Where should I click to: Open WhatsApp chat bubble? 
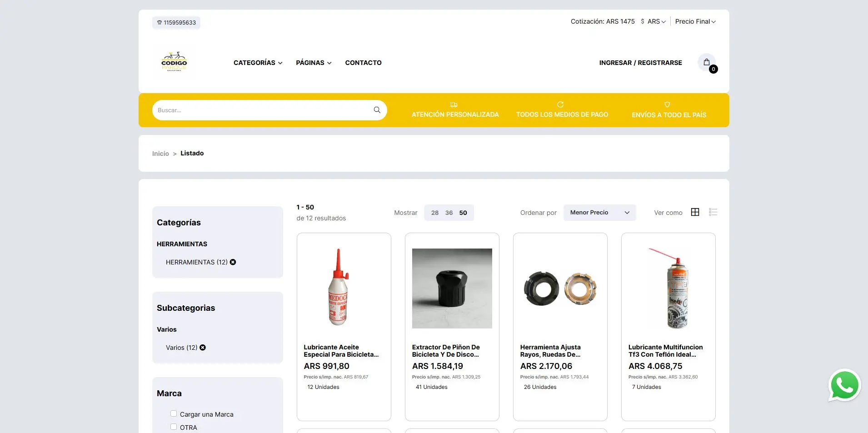(x=844, y=385)
